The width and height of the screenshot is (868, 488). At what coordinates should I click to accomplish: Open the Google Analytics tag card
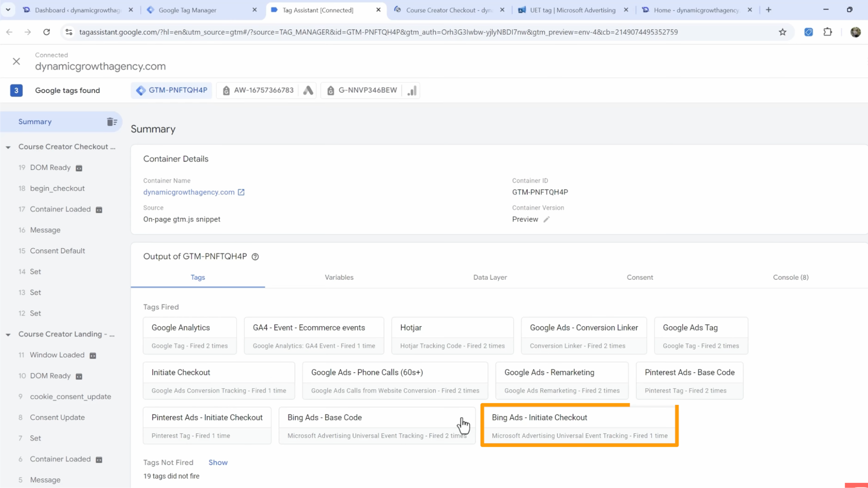click(x=189, y=336)
